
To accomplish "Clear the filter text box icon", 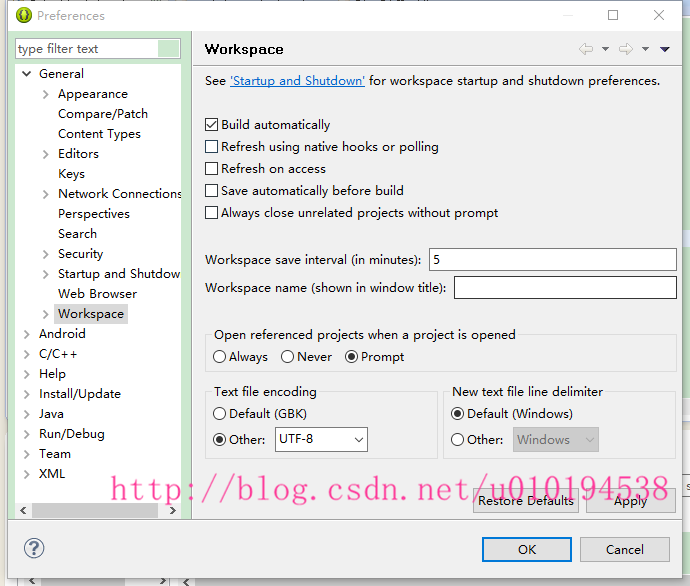I will point(169,48).
